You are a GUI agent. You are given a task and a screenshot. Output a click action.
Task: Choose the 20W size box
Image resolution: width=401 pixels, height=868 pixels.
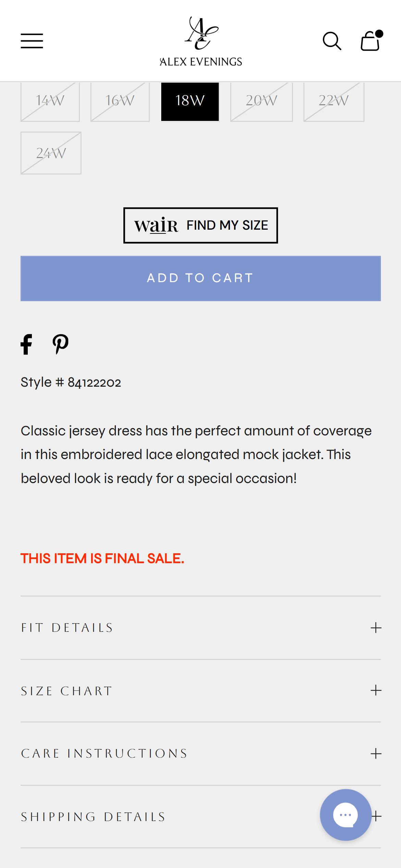[x=262, y=101]
